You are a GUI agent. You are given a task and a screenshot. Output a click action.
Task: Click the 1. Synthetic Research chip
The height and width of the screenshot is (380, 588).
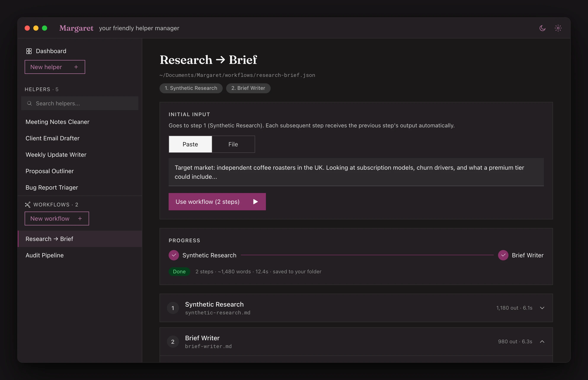(x=191, y=88)
